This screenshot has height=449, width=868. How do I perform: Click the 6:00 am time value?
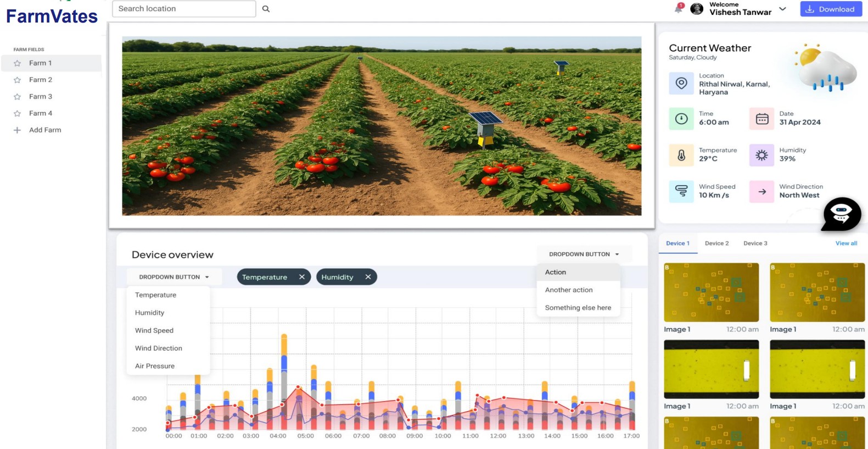point(714,123)
